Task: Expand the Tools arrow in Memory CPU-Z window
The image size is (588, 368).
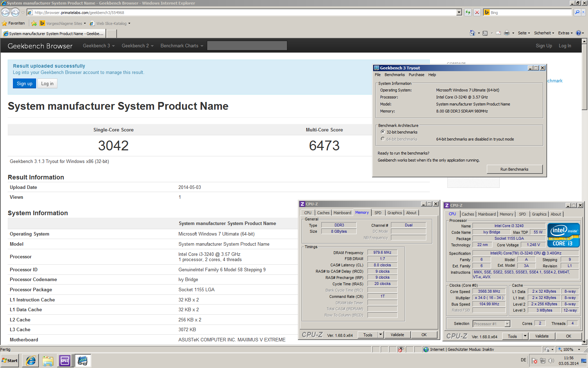Action: click(380, 335)
